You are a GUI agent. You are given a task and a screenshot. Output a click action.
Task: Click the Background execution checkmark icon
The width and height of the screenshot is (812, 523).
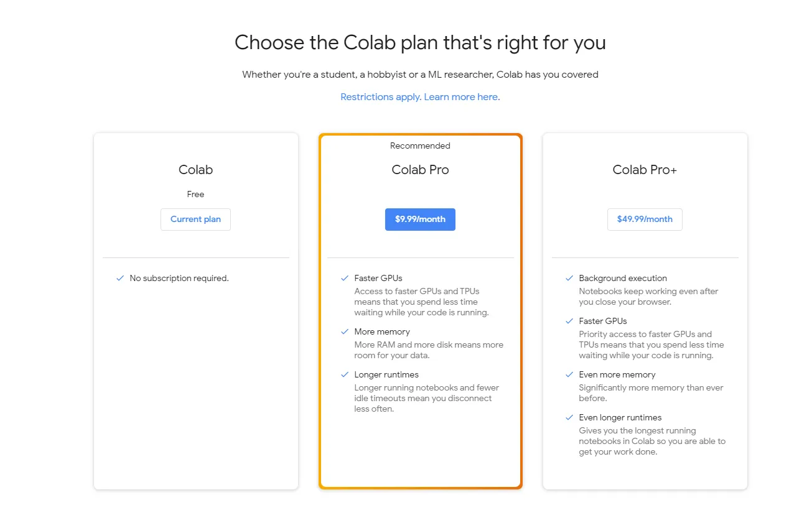point(569,279)
